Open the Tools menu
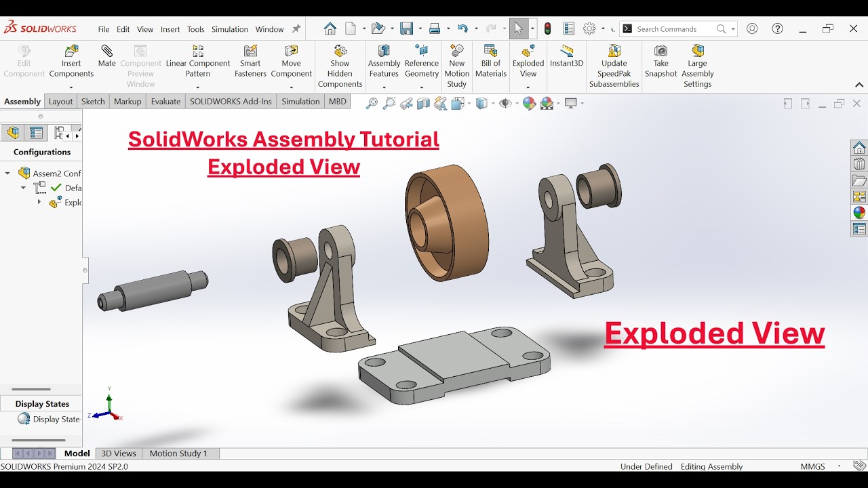Image resolution: width=868 pixels, height=488 pixels. click(x=196, y=29)
